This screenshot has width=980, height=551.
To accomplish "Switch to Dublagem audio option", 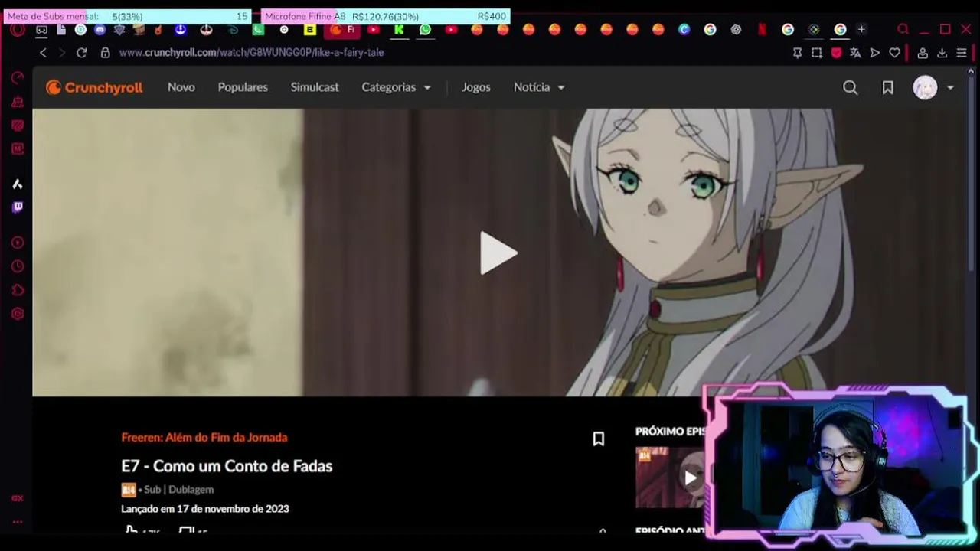I will (191, 490).
